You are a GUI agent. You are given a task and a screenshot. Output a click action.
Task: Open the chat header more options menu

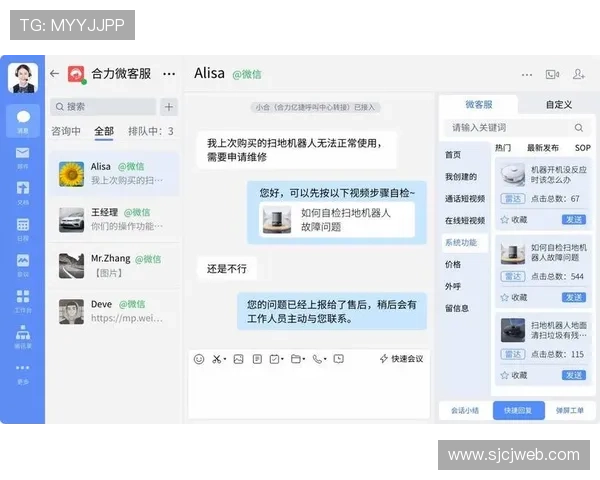527,75
